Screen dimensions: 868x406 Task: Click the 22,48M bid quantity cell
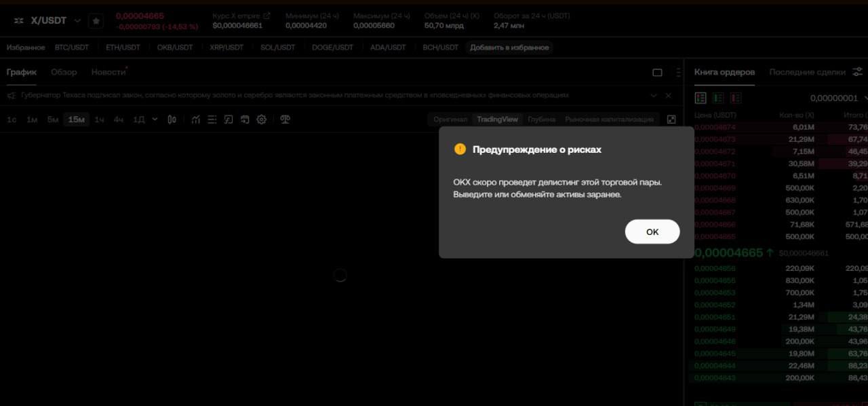pos(801,365)
